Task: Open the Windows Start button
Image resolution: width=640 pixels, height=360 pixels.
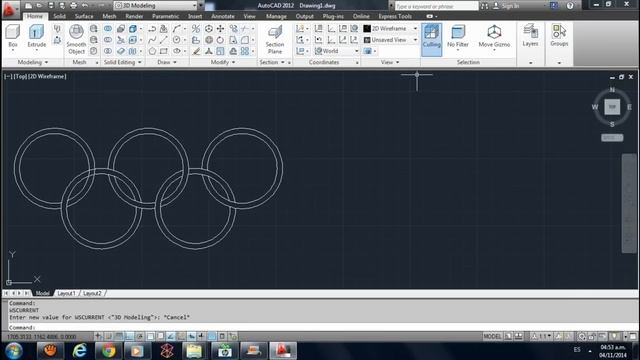Action: [14, 351]
